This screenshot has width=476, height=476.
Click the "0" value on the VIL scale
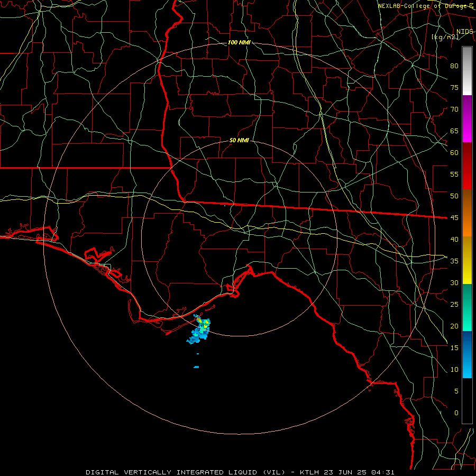[456, 413]
